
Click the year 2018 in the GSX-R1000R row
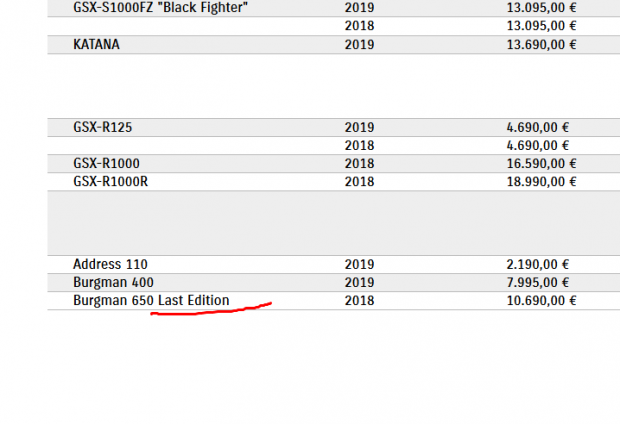pyautogui.click(x=359, y=181)
